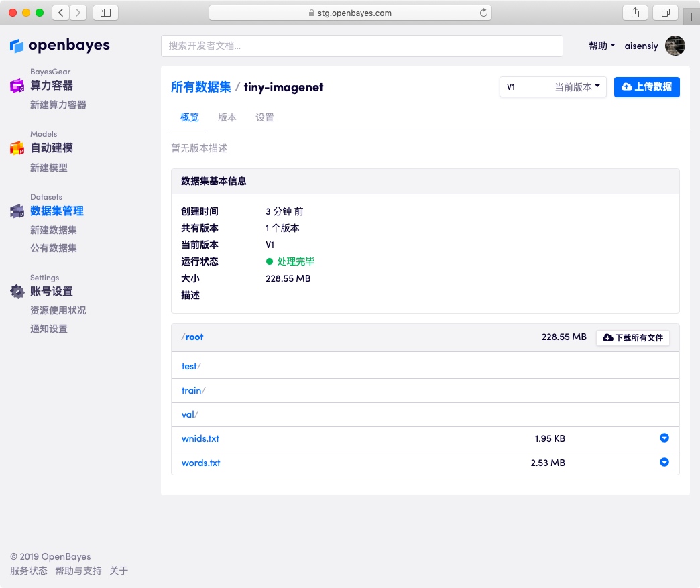Image resolution: width=700 pixels, height=588 pixels.
Task: Click the Datasets management icon
Action: click(17, 211)
